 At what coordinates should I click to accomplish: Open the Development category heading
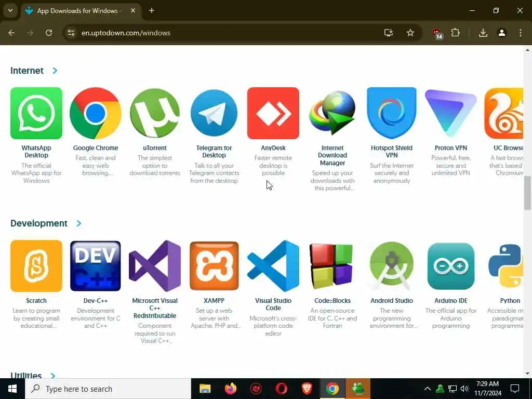(38, 223)
